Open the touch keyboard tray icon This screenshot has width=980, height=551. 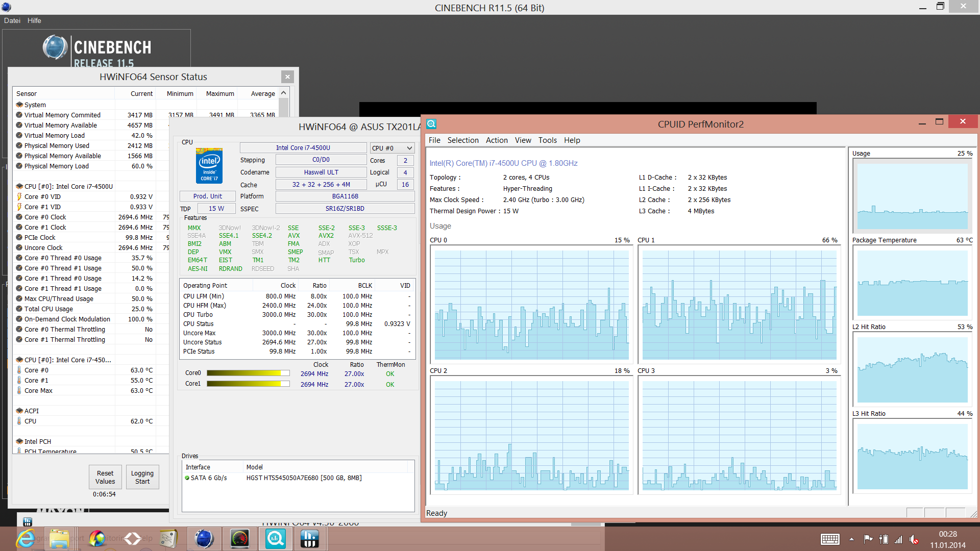830,539
